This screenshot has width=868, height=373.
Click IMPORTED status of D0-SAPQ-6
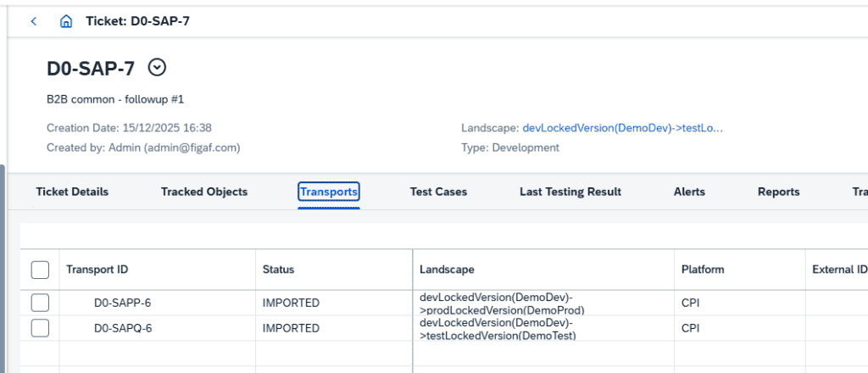click(x=291, y=329)
